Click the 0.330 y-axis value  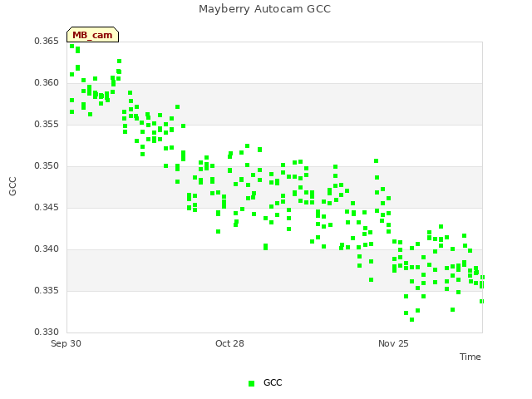pyautogui.click(x=47, y=332)
